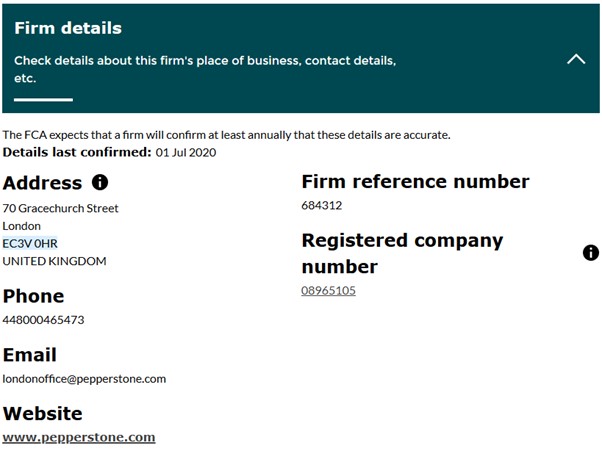Click the Email heading
The width and height of the screenshot is (602, 451).
point(30,355)
